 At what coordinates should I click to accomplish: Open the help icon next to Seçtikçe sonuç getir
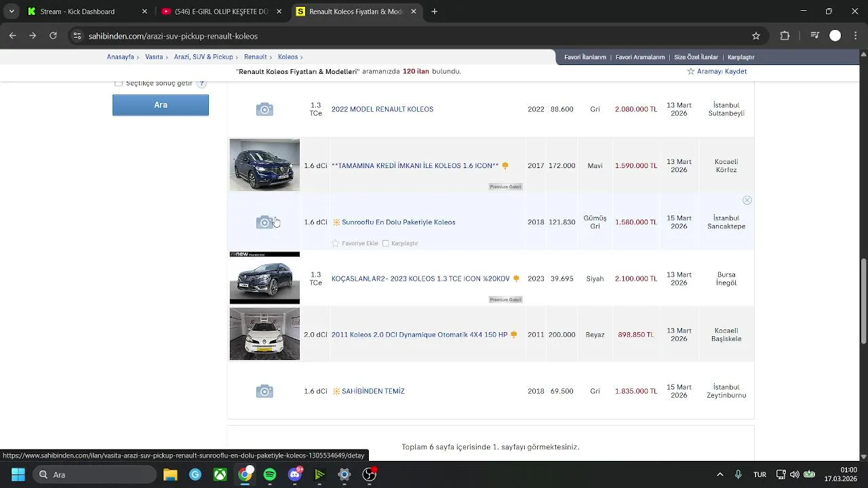[201, 83]
